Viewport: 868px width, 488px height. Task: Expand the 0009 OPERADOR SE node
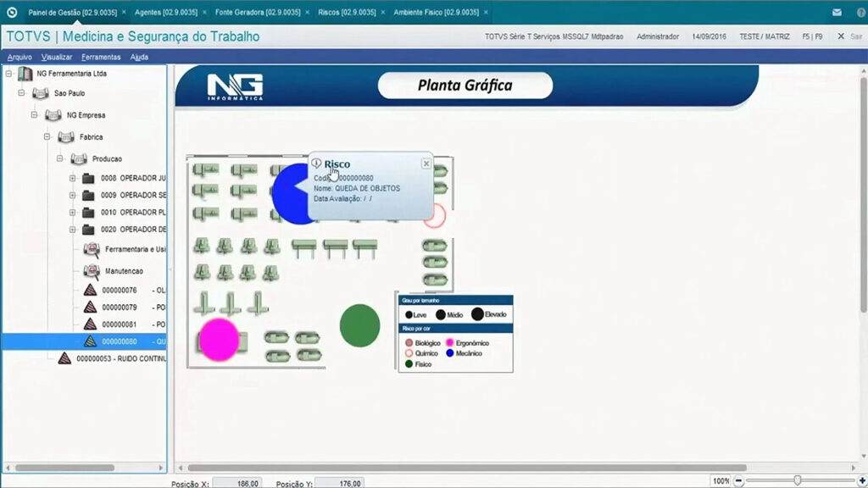tap(73, 196)
